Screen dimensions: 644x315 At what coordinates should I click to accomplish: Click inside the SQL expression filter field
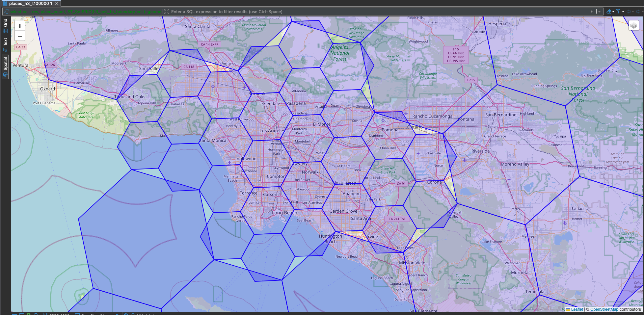[x=296, y=11]
